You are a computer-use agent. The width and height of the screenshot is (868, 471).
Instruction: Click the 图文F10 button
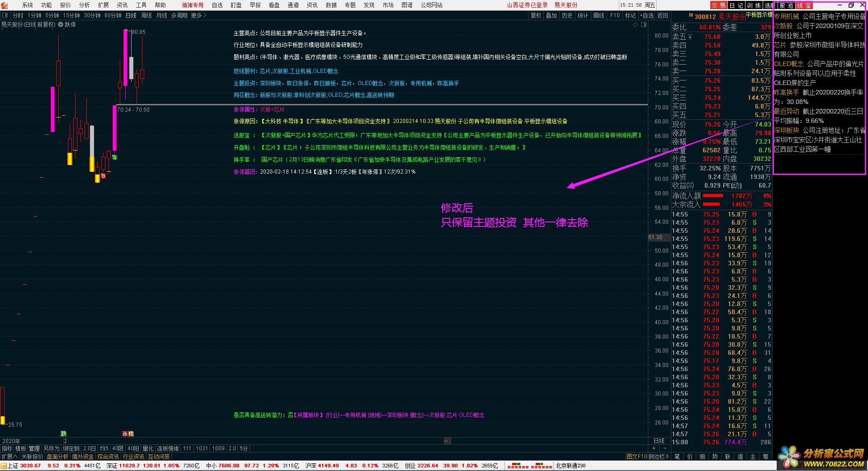pyautogui.click(x=637, y=457)
